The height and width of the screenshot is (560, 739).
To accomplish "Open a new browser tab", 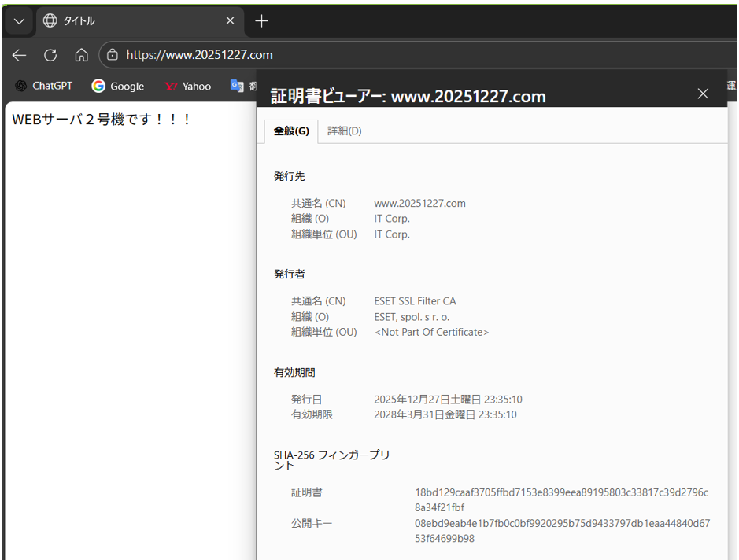I will pos(262,21).
